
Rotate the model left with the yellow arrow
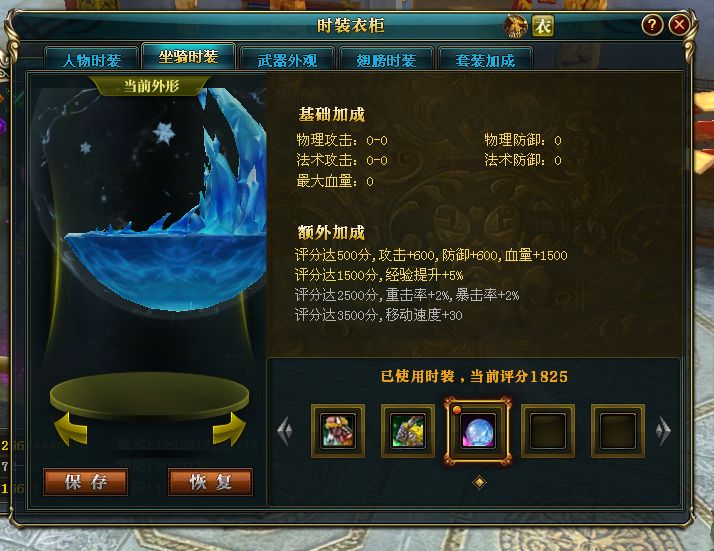(70, 429)
